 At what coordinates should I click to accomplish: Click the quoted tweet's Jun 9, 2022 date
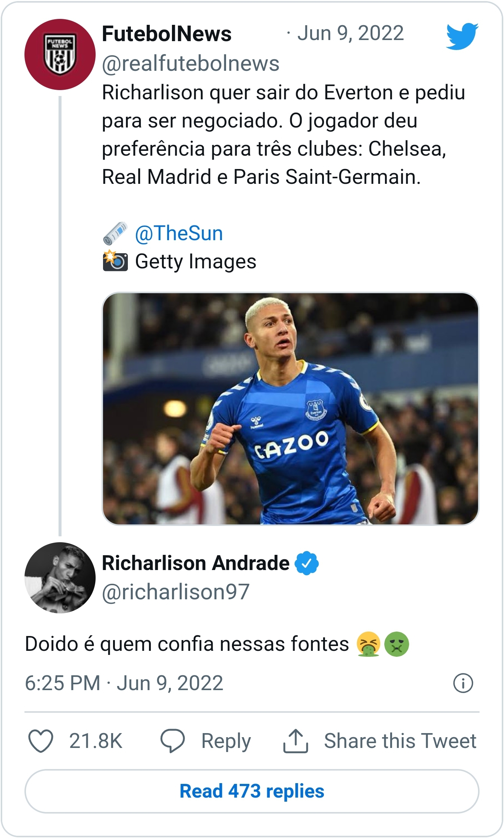pos(350,33)
